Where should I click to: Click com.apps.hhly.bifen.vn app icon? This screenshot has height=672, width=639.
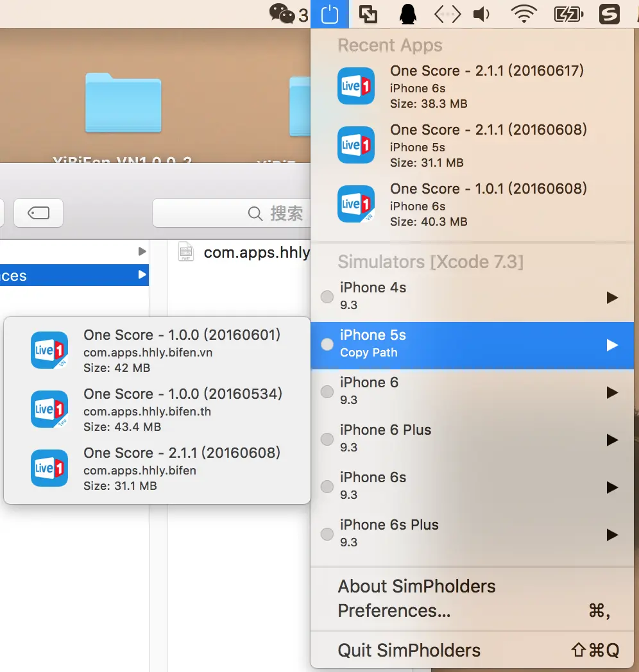pyautogui.click(x=49, y=350)
